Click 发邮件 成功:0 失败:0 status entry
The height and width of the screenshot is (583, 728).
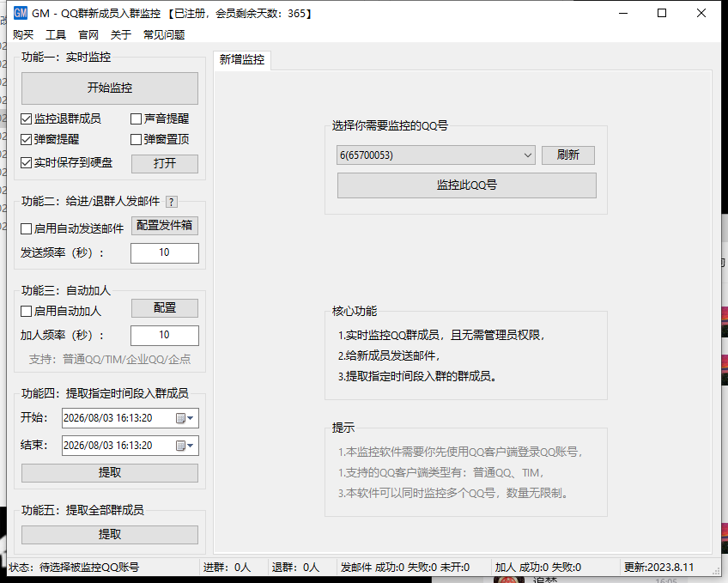tap(405, 568)
